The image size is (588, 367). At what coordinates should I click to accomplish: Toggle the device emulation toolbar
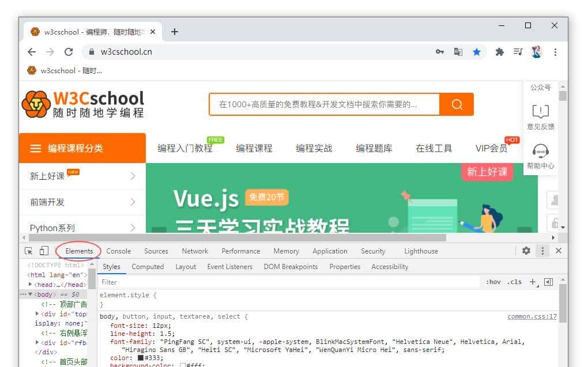pos(44,251)
